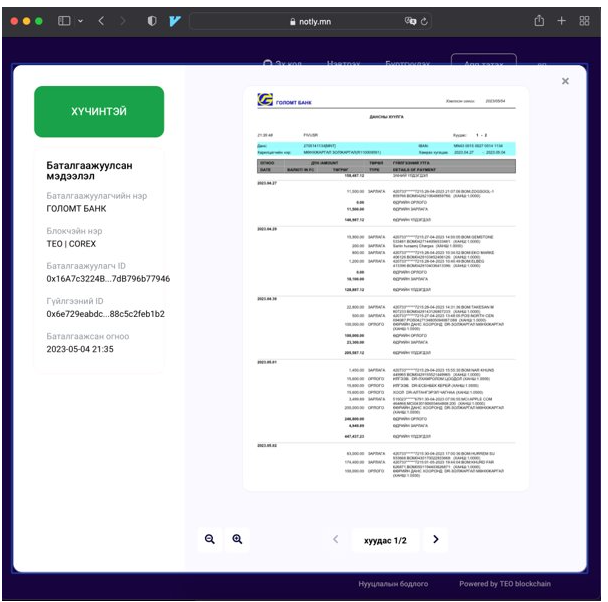This screenshot has height=602, width=608.
Task: Click the green ХҮЧИНТЭЙ status button
Action: point(99,111)
